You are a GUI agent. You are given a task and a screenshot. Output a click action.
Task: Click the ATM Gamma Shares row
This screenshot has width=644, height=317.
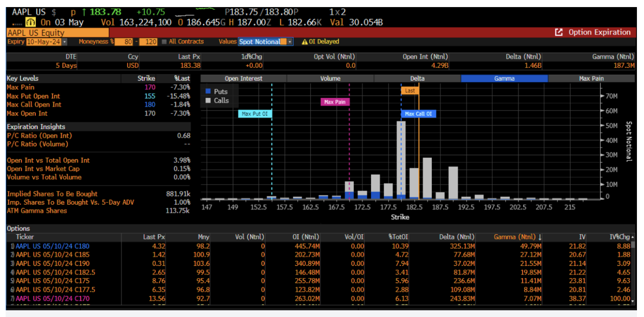[x=98, y=211]
